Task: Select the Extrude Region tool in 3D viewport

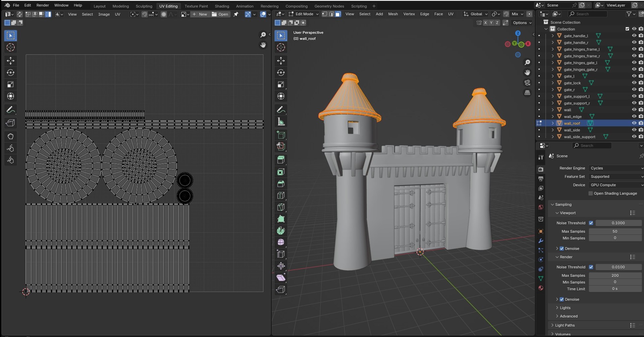Action: [281, 160]
